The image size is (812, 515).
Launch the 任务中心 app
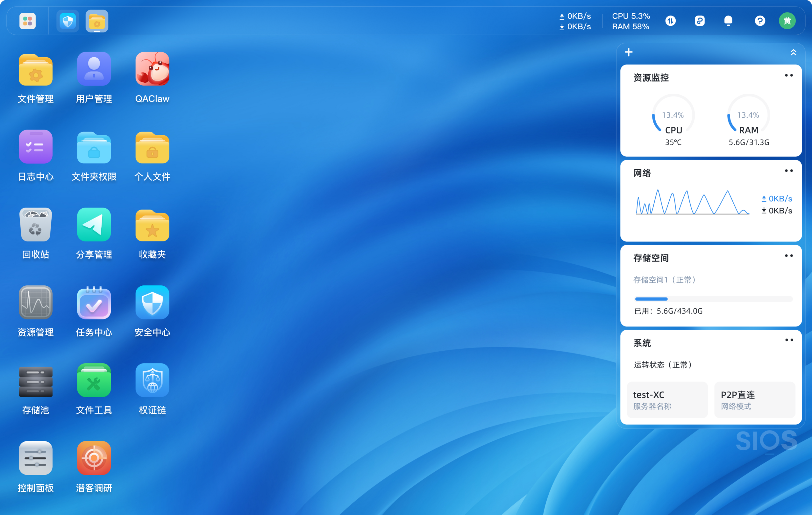click(x=94, y=303)
